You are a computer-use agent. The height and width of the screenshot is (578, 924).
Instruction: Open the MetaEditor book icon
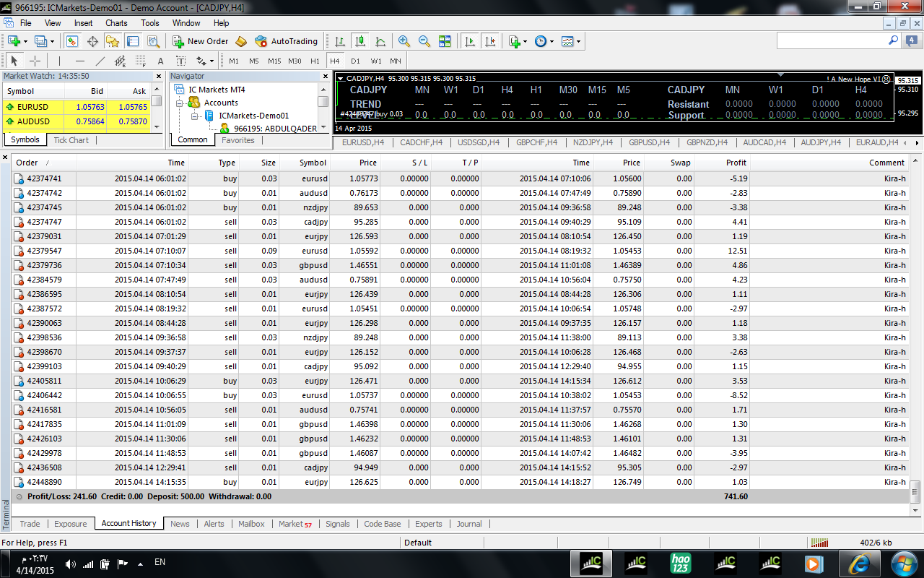tap(241, 41)
